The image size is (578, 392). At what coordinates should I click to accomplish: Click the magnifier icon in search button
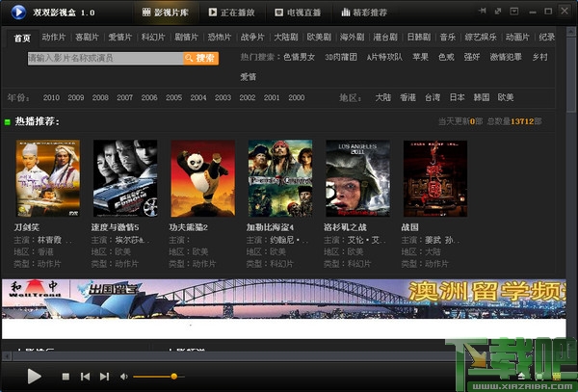tap(189, 58)
